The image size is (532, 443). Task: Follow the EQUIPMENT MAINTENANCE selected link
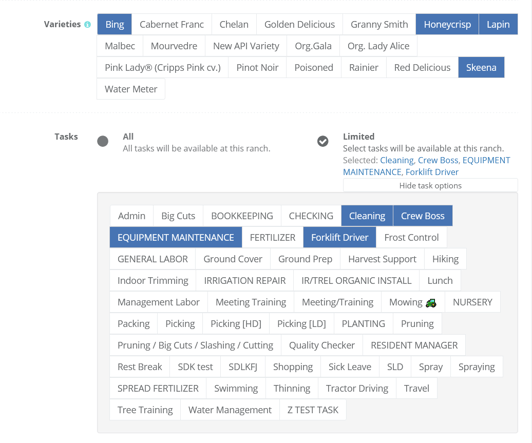[426, 166]
